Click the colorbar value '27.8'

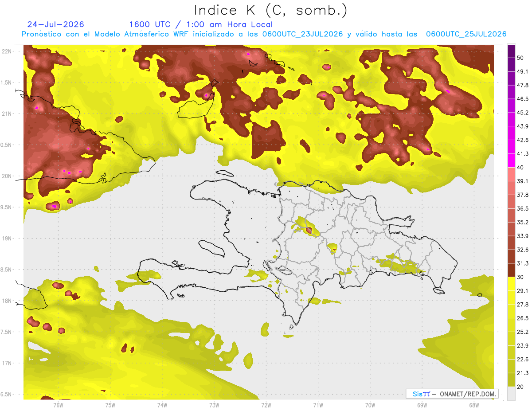[523, 304]
